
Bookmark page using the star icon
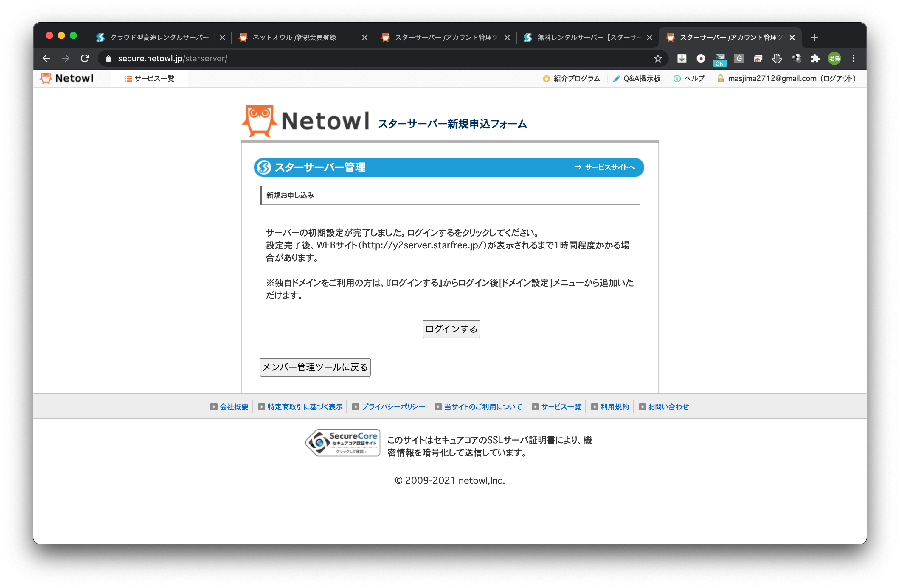pyautogui.click(x=658, y=58)
